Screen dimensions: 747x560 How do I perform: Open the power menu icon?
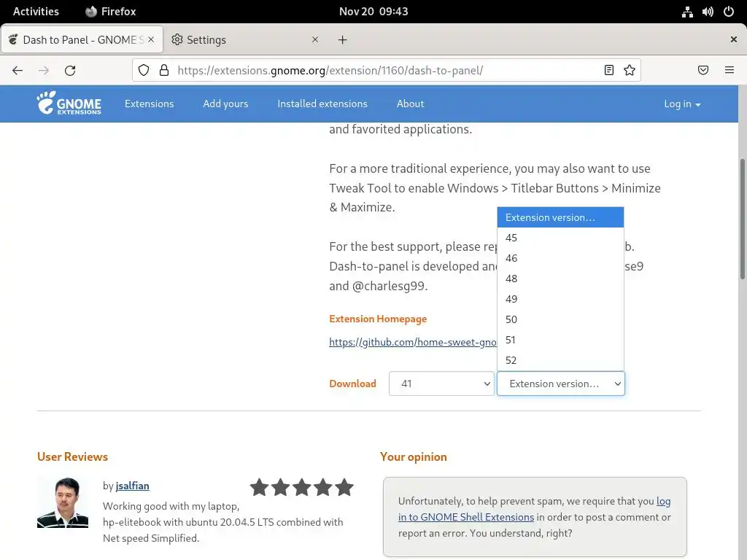pyautogui.click(x=729, y=12)
